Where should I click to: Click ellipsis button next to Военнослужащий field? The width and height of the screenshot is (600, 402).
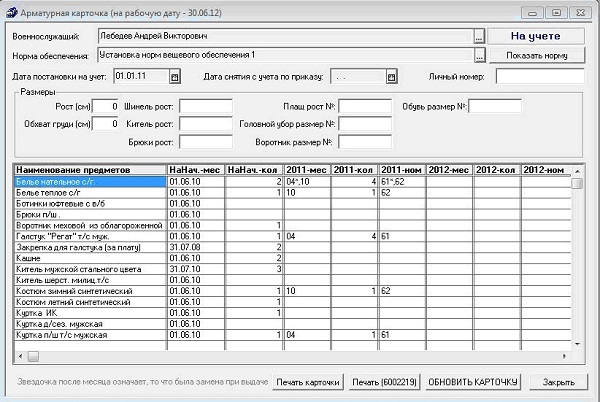point(479,35)
